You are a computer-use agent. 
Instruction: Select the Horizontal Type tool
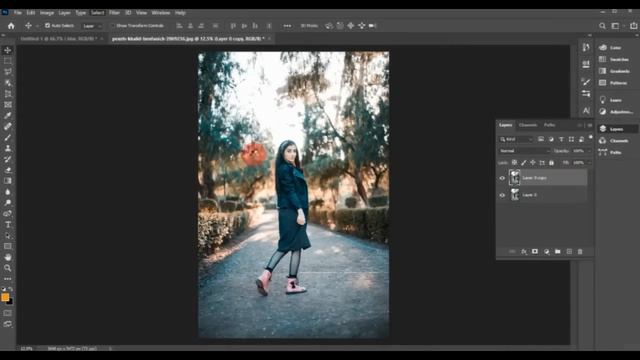[x=8, y=224]
